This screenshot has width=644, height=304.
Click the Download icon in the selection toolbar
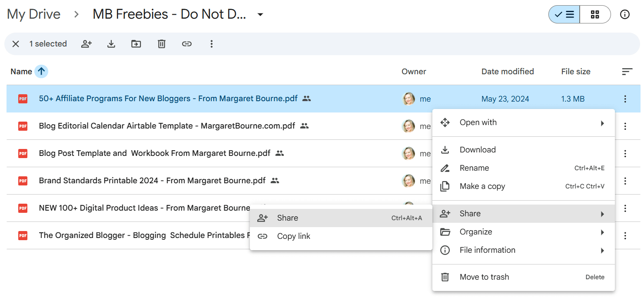[x=111, y=44]
